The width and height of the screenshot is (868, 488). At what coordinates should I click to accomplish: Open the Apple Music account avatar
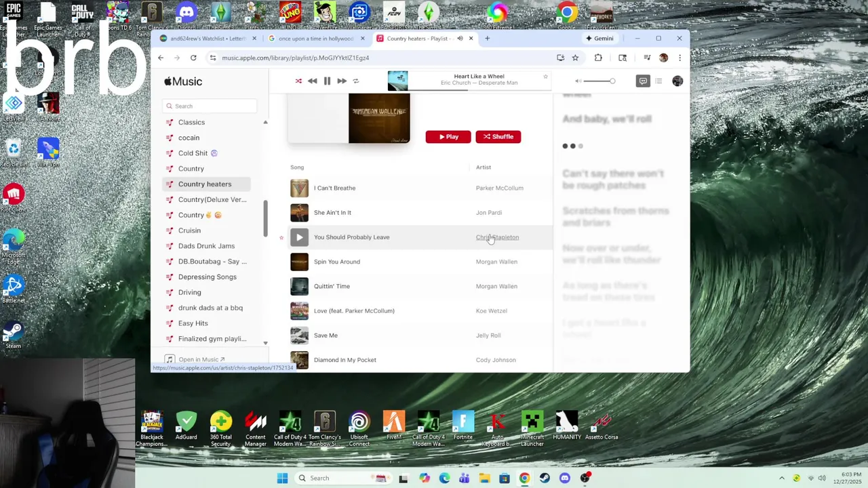coord(677,81)
